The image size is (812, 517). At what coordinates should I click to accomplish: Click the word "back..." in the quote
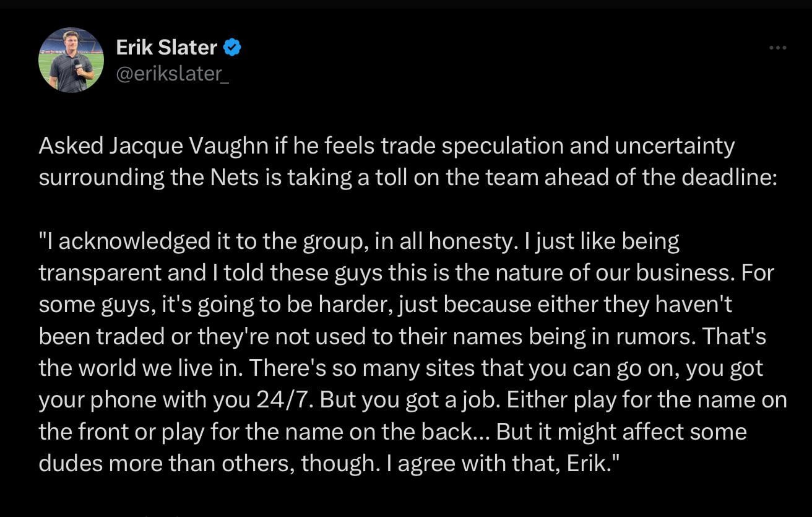(459, 432)
